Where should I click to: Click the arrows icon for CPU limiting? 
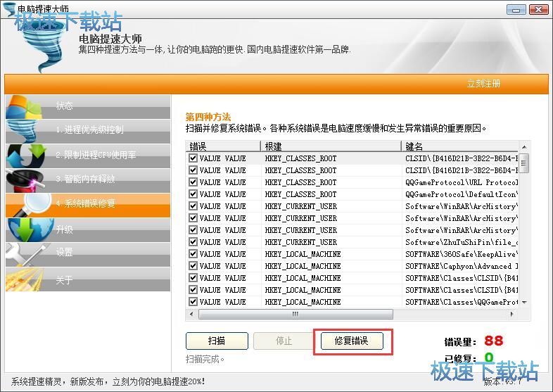pos(27,156)
